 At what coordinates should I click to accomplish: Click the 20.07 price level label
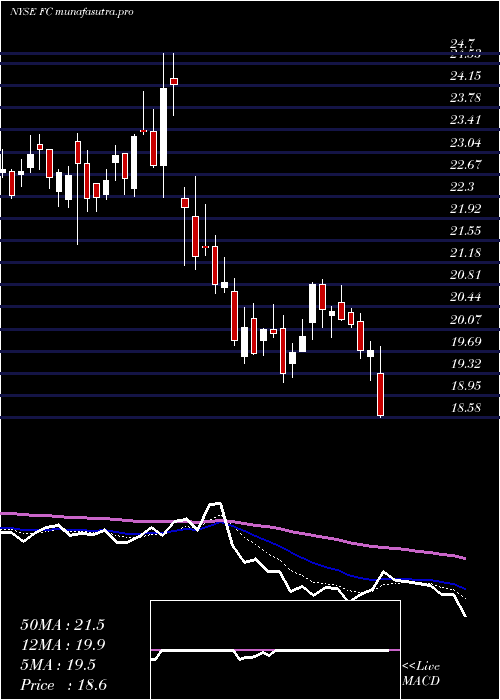pyautogui.click(x=466, y=319)
